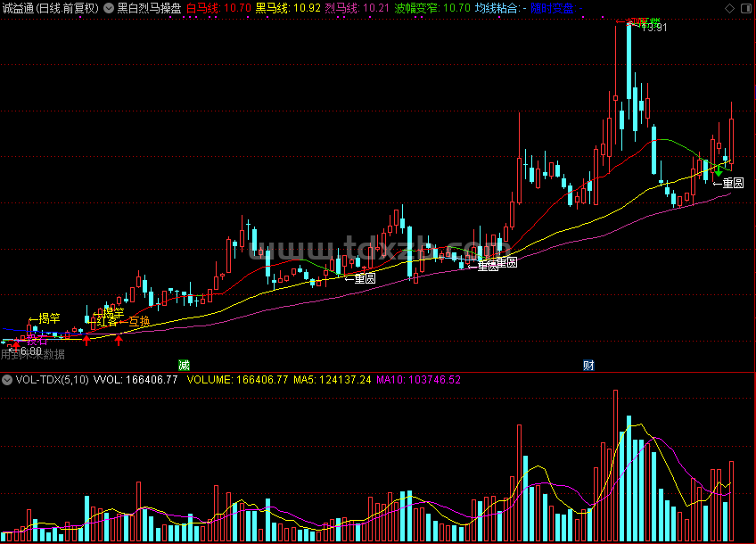Click the 重圆 label beside the green arrow
This screenshot has height=544, width=756.
(733, 183)
